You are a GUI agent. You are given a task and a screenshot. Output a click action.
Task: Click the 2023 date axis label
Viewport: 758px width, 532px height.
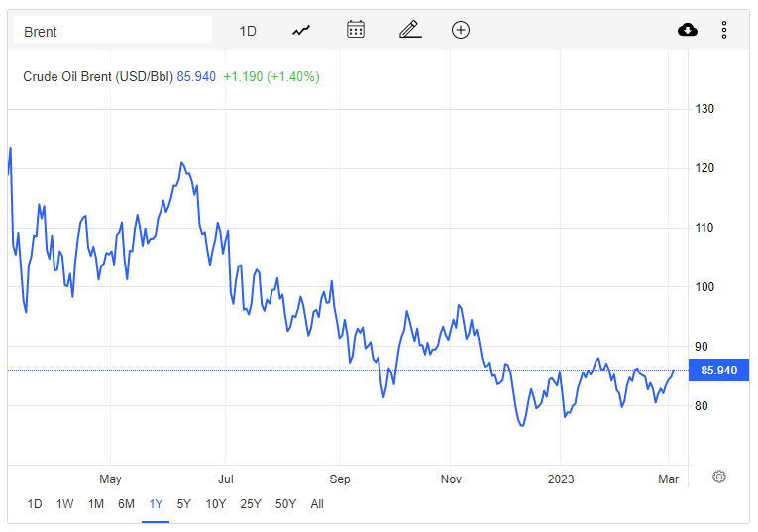560,479
